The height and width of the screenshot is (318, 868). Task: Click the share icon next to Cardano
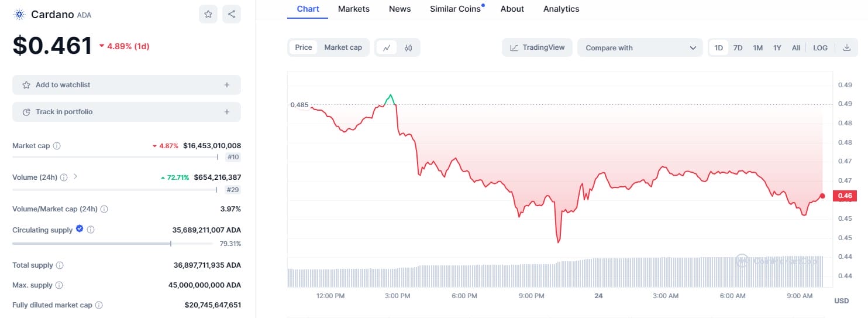232,14
